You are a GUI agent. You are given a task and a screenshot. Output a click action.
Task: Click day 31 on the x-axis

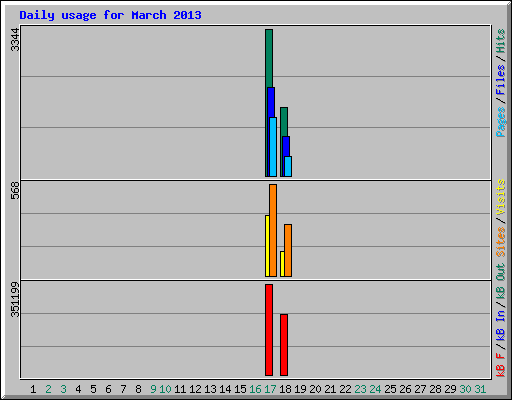click(480, 389)
